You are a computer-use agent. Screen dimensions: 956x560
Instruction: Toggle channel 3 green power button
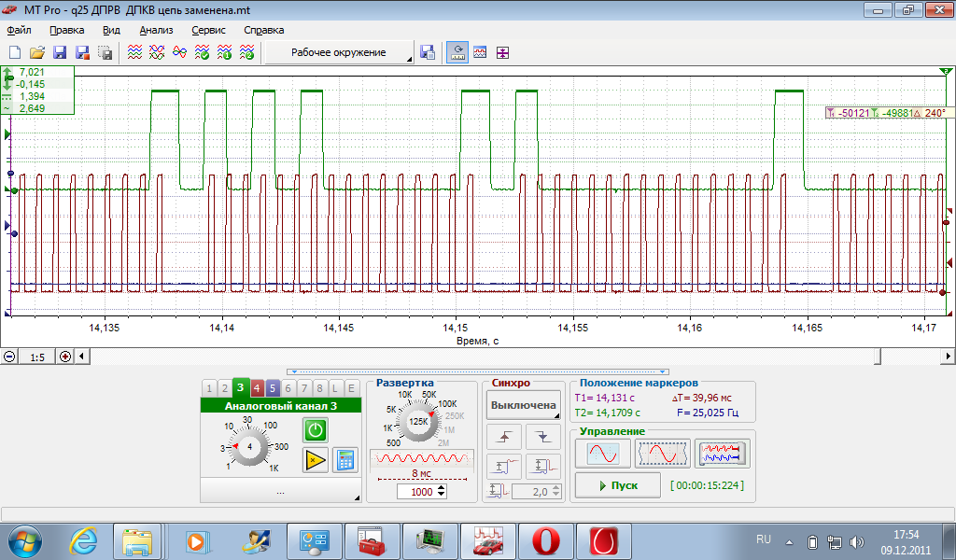tap(316, 430)
